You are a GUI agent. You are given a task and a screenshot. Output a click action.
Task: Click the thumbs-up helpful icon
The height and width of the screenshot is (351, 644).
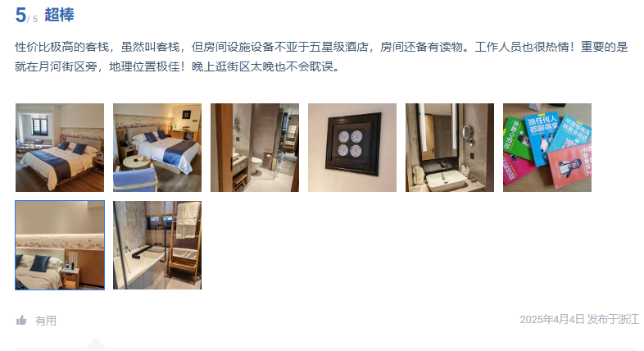pos(21,320)
